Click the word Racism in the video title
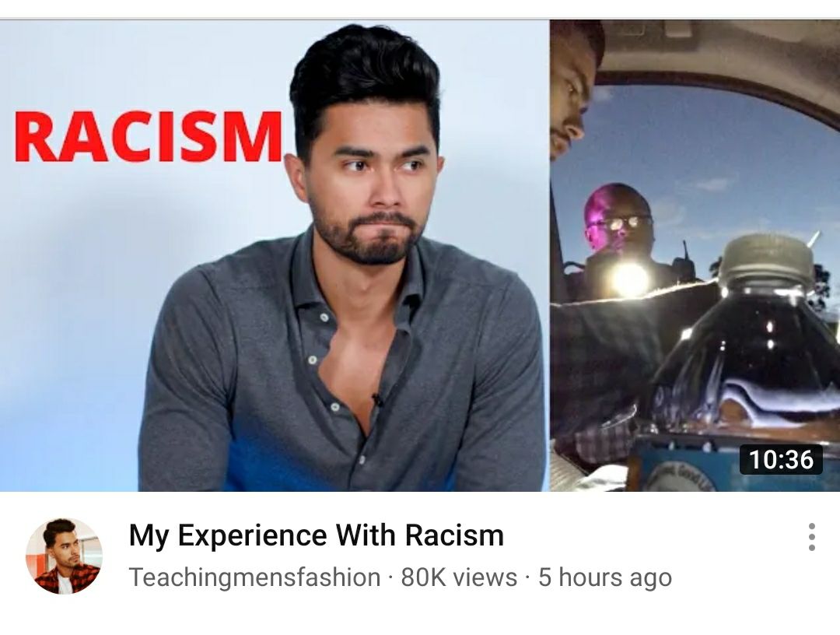The image size is (840, 635). (454, 535)
